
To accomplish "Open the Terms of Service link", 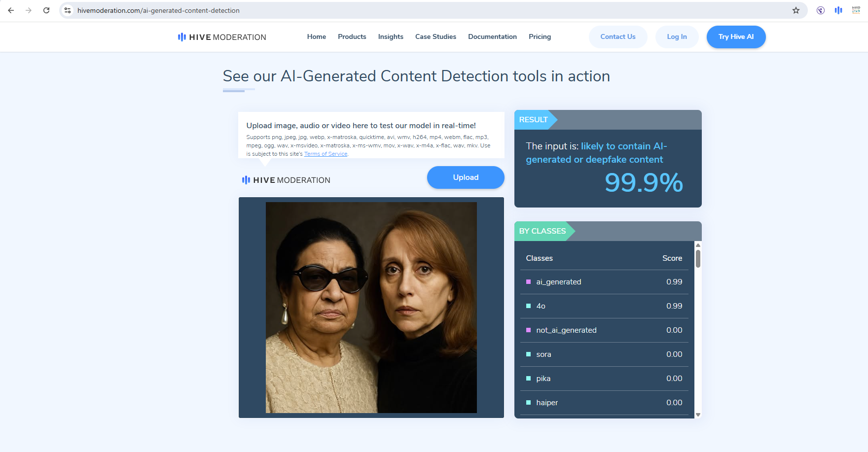I will point(325,153).
